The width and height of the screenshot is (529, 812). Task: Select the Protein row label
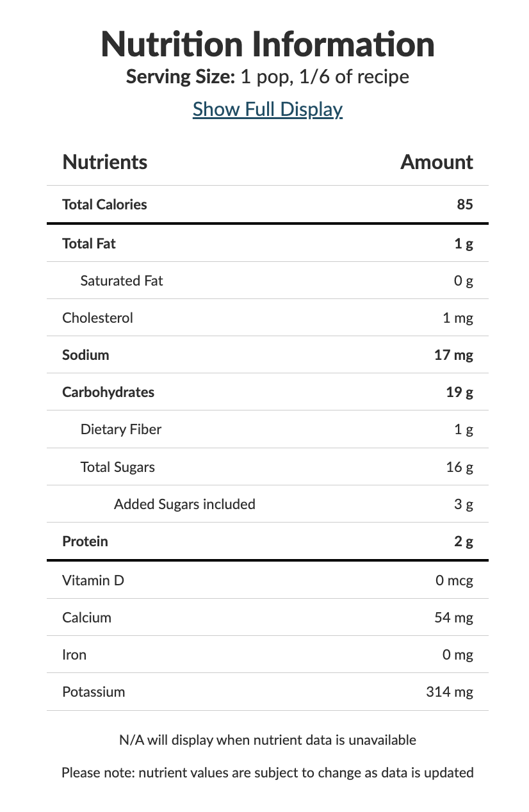[85, 541]
